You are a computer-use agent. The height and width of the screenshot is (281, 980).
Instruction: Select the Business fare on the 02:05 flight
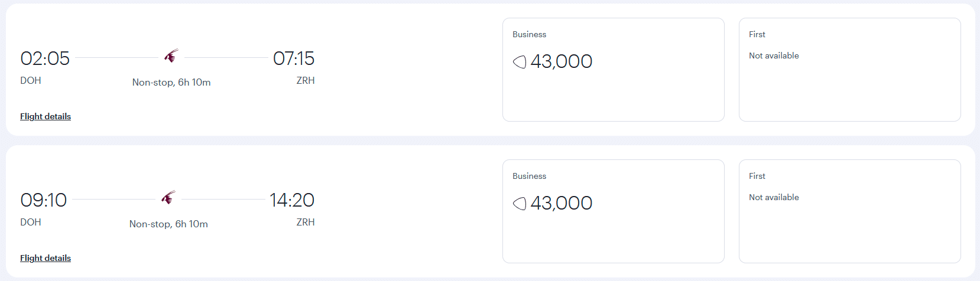613,70
